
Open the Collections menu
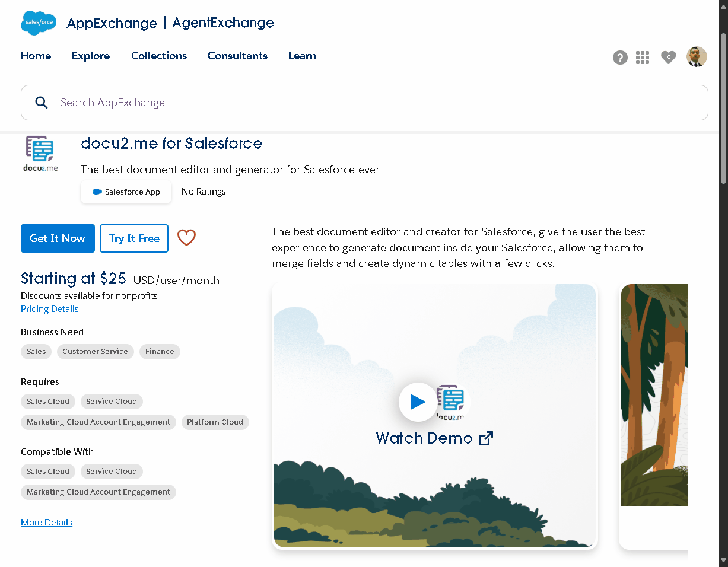click(x=159, y=56)
